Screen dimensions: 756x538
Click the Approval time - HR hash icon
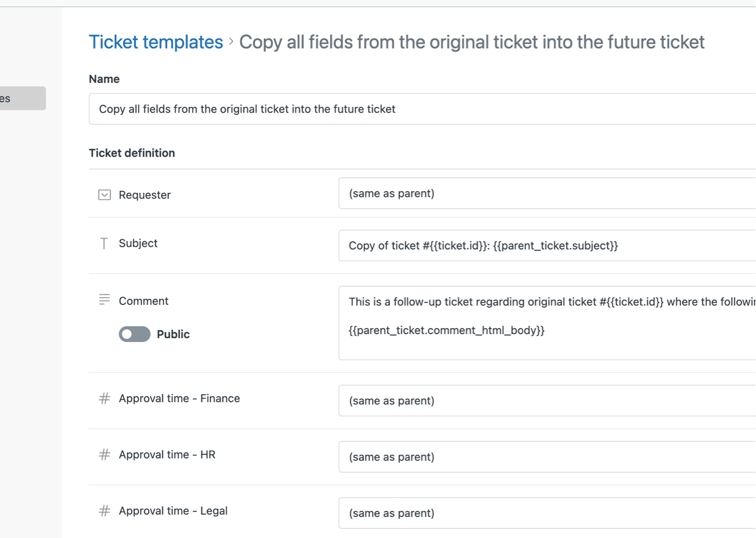tap(104, 455)
